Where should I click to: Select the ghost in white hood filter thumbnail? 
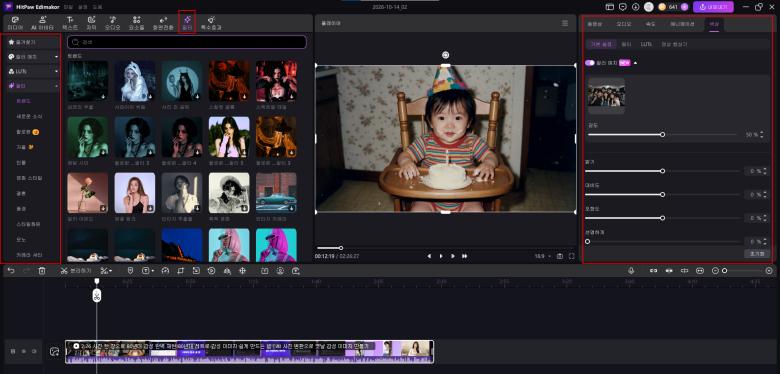click(x=134, y=81)
